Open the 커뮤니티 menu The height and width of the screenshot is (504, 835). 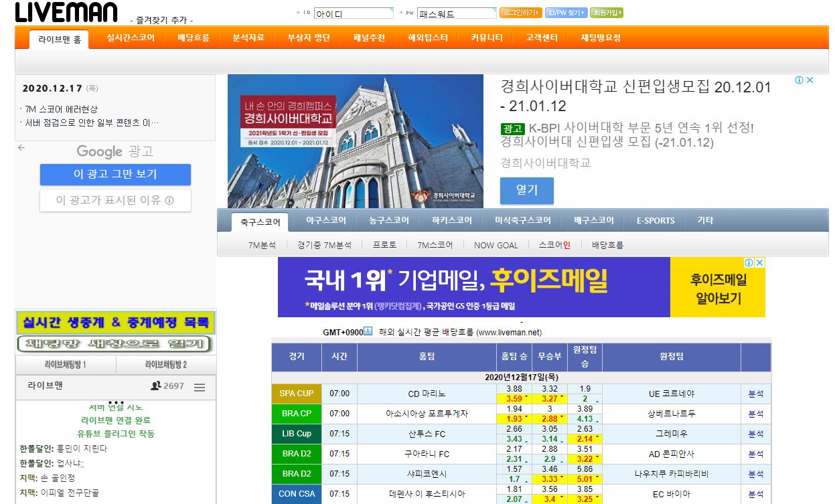(x=487, y=37)
